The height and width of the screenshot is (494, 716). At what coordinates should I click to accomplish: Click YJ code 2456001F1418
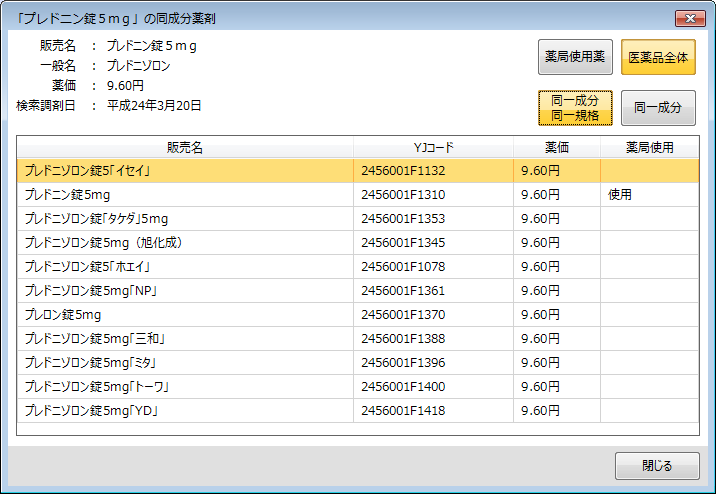pyautogui.click(x=403, y=411)
